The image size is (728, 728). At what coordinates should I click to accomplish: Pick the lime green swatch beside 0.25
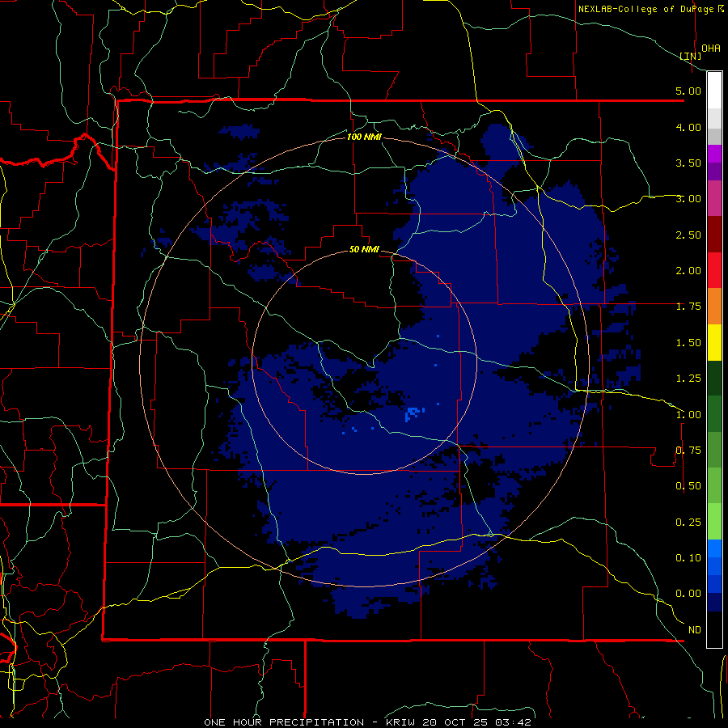(x=714, y=522)
